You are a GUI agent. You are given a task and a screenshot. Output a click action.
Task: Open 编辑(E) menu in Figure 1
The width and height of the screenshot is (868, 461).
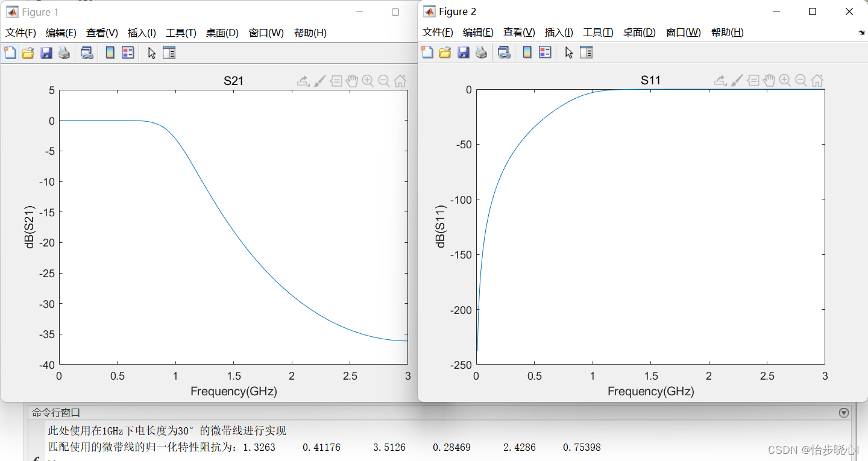[x=61, y=33]
